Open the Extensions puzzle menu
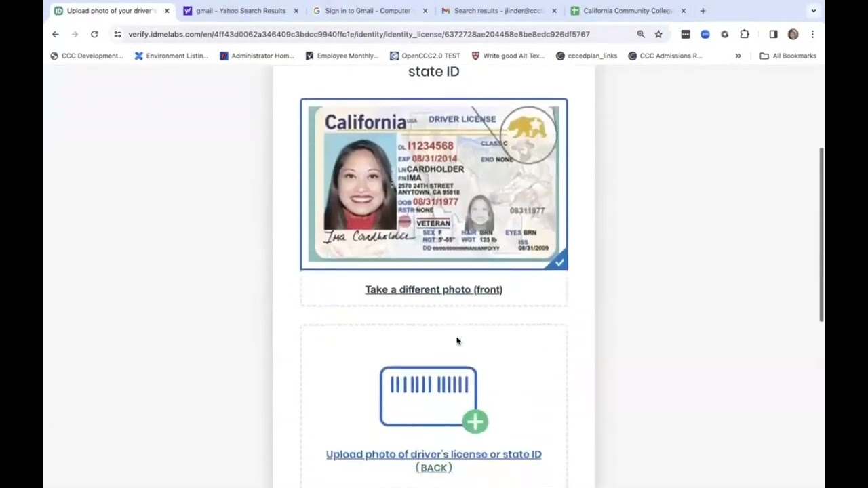868x488 pixels. (x=745, y=34)
